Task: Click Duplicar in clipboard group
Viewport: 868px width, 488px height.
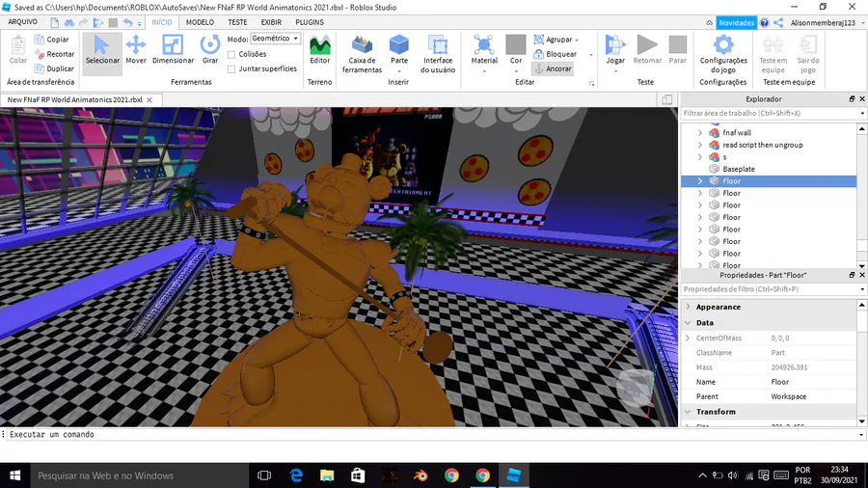Action: click(54, 68)
